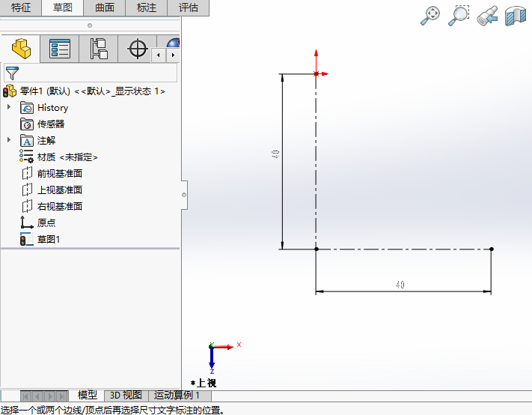The width and height of the screenshot is (532, 415).
Task: Click the 传感器 sensor folder icon
Action: [27, 124]
